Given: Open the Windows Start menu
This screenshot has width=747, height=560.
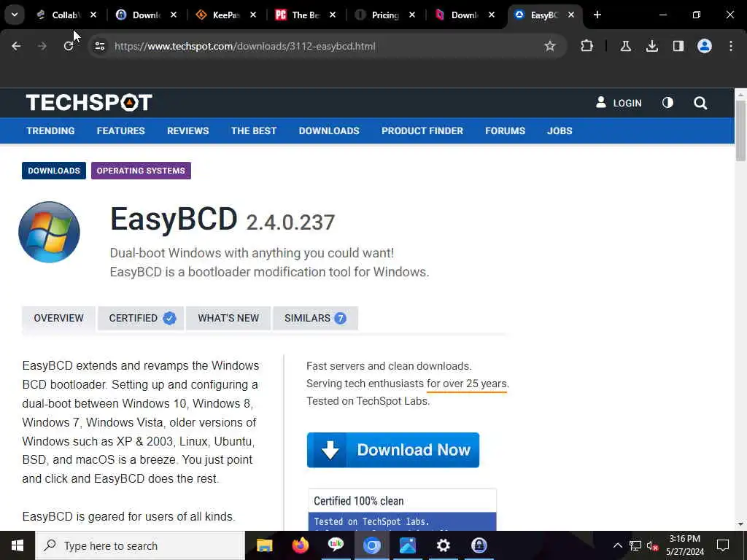Looking at the screenshot, I should (18, 545).
